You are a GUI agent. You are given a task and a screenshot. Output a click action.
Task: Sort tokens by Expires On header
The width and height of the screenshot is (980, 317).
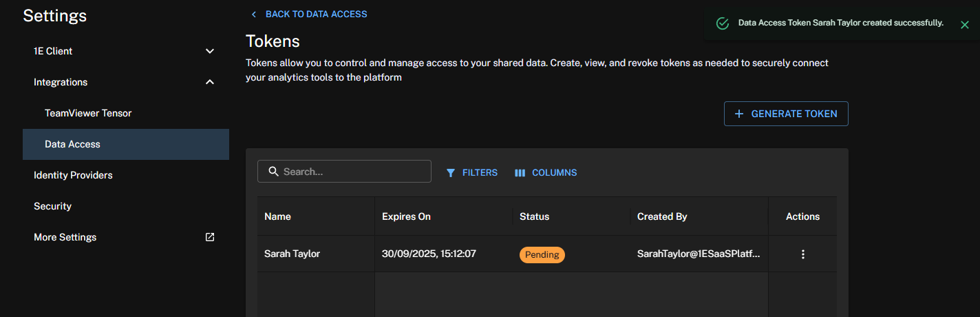(406, 216)
